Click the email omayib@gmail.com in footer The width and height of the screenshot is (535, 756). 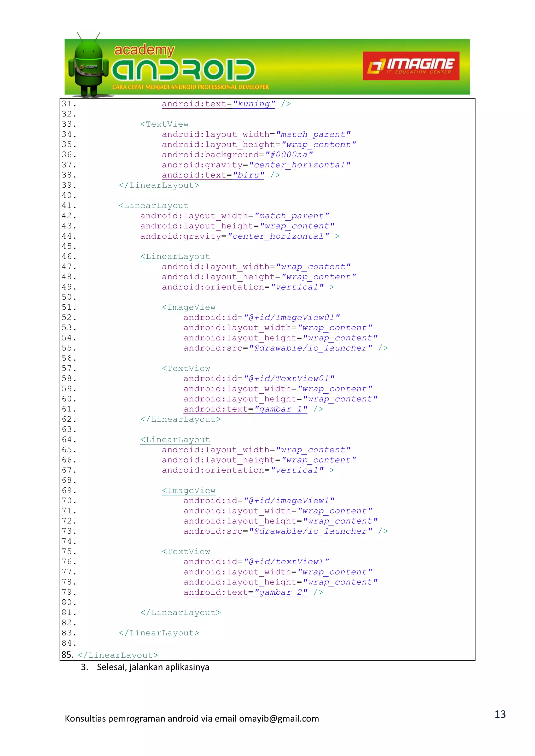pos(279,718)
